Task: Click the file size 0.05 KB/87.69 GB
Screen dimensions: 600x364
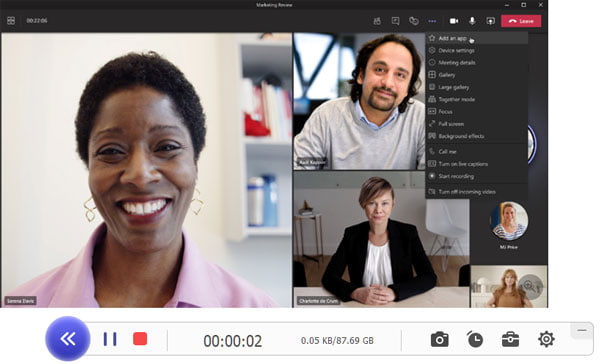Action: pyautogui.click(x=337, y=341)
